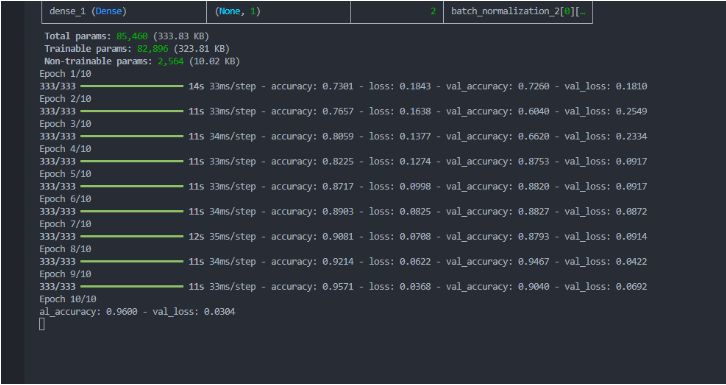This screenshot has height=385, width=726.
Task: Click the "val_loss: 0.0692" value
Action: coord(606,286)
